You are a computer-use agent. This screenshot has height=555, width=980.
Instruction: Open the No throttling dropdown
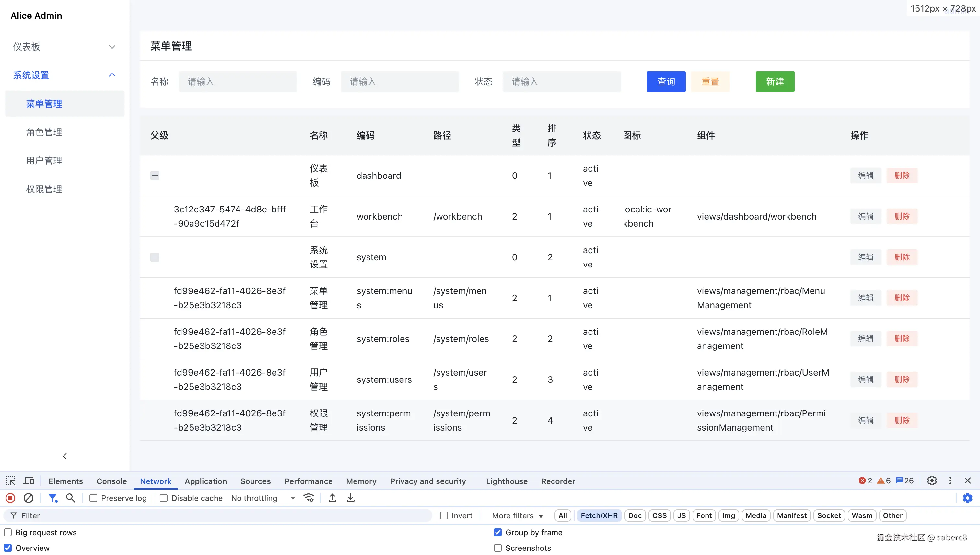pyautogui.click(x=263, y=498)
